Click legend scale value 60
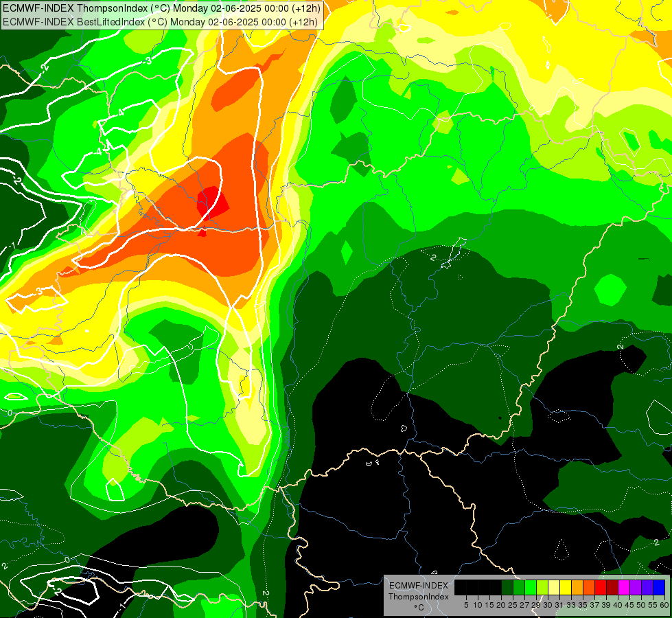Viewport: 672px width, 618px height. [664, 605]
